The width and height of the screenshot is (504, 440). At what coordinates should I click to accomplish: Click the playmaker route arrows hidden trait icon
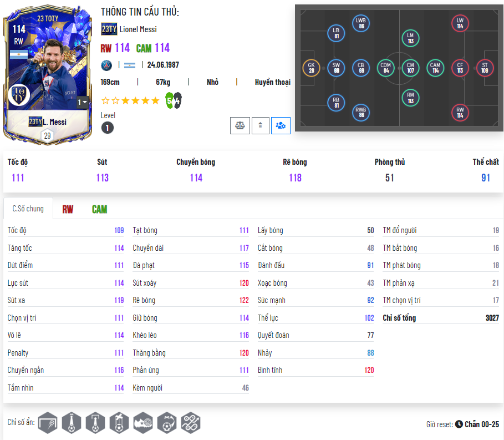191,423
